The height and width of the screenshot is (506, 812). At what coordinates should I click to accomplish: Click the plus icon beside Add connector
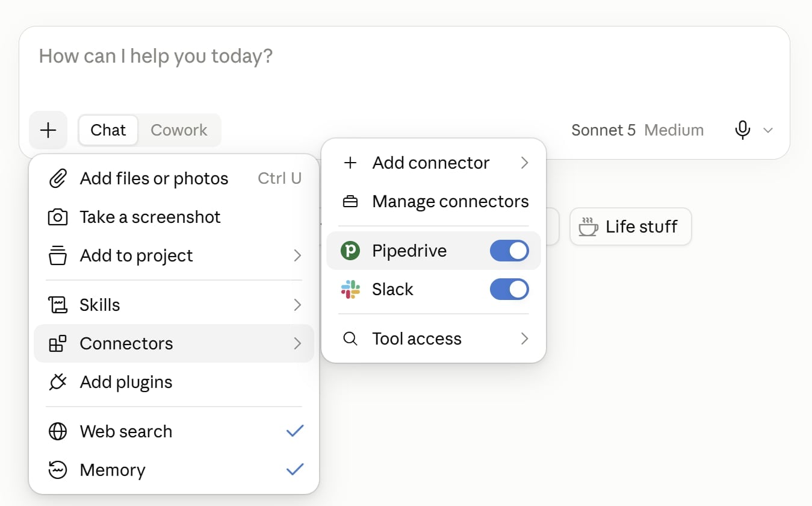coord(350,163)
